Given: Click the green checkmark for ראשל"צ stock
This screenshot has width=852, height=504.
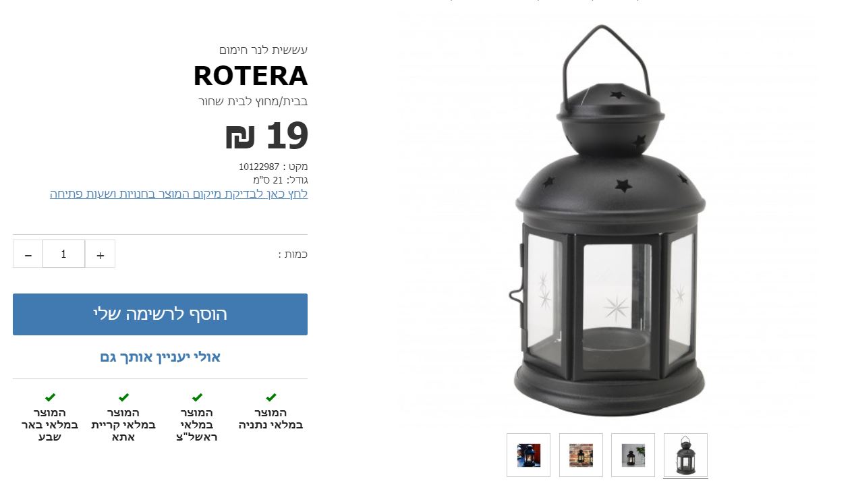Looking at the screenshot, I should point(197,397).
